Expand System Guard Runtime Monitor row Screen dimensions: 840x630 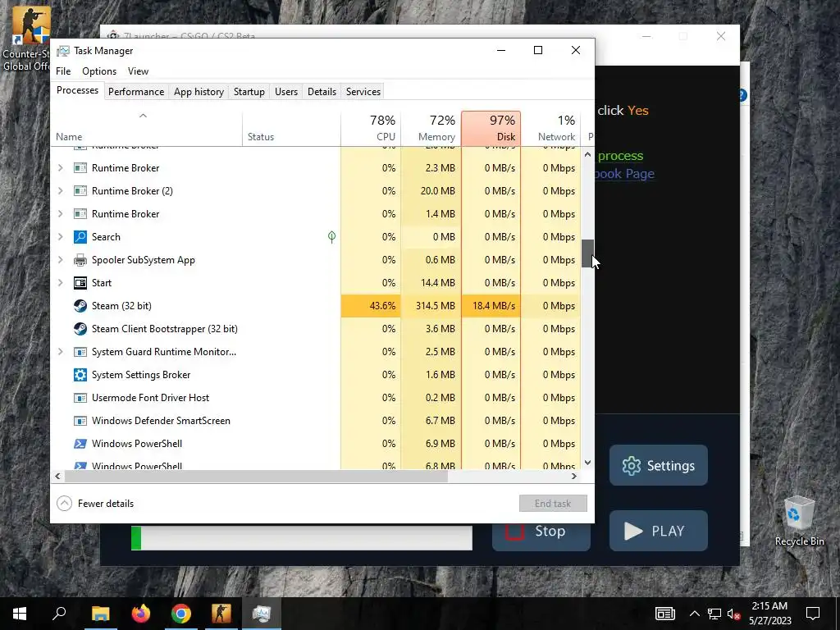coord(61,352)
